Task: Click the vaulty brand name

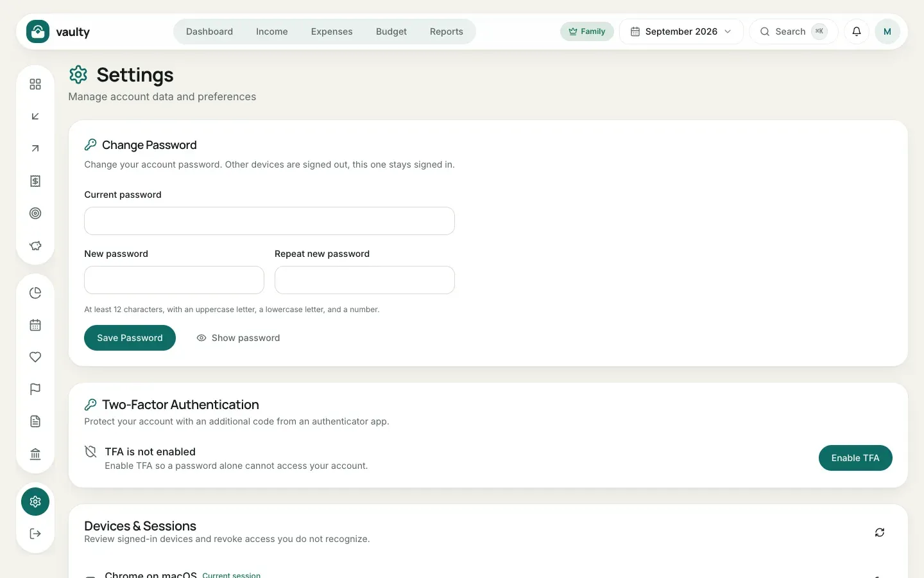Action: (x=73, y=32)
